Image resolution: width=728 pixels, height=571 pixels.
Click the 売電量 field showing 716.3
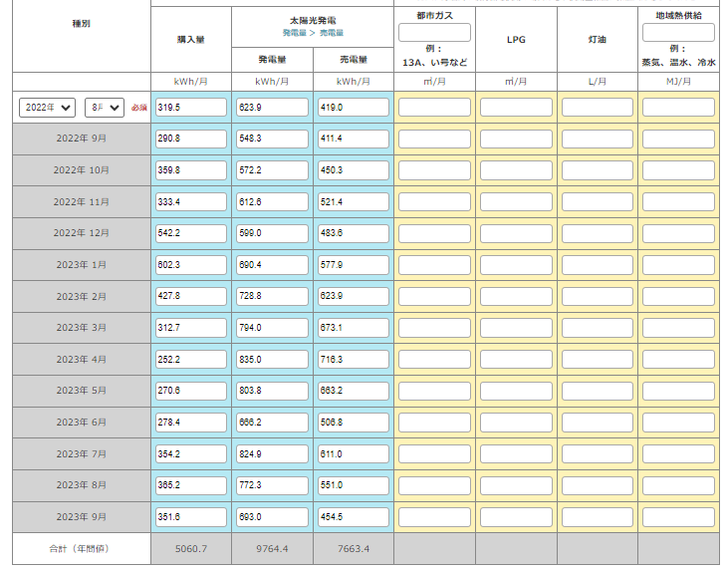[x=353, y=360]
